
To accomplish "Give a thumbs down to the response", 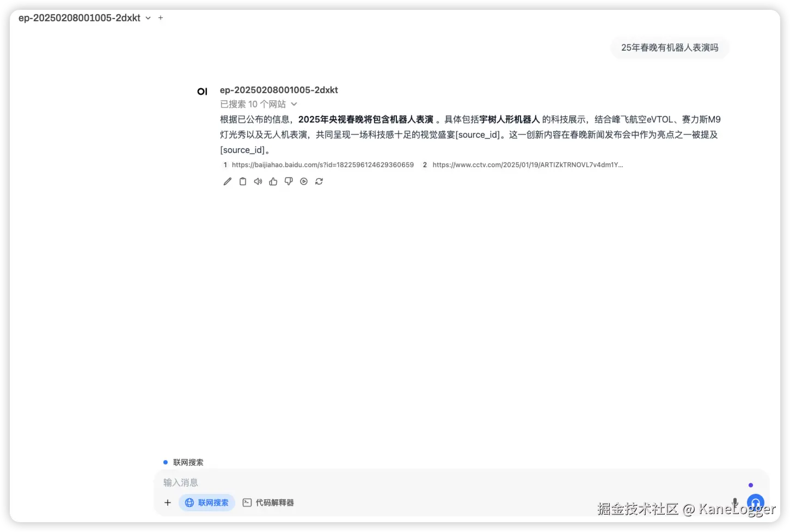I will click(x=288, y=181).
